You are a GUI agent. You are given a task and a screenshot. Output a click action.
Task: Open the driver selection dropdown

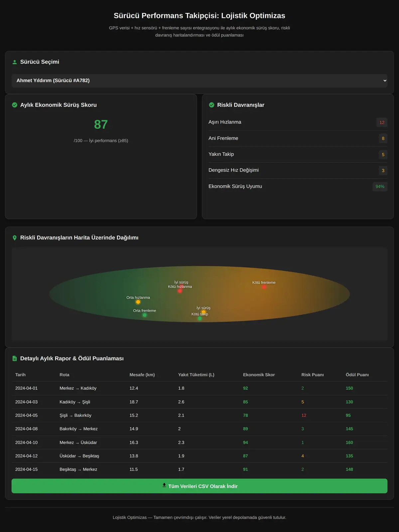[199, 81]
